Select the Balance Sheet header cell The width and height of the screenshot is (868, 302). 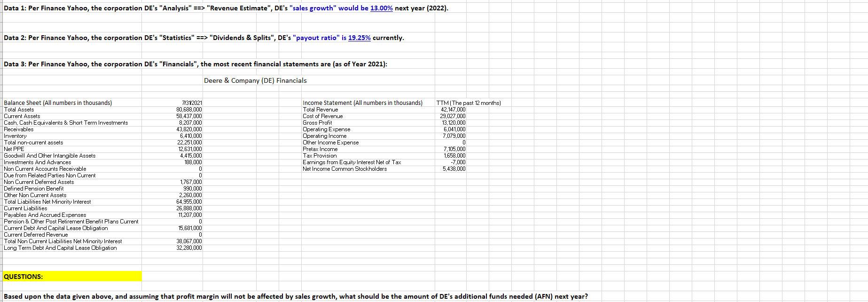[58, 103]
